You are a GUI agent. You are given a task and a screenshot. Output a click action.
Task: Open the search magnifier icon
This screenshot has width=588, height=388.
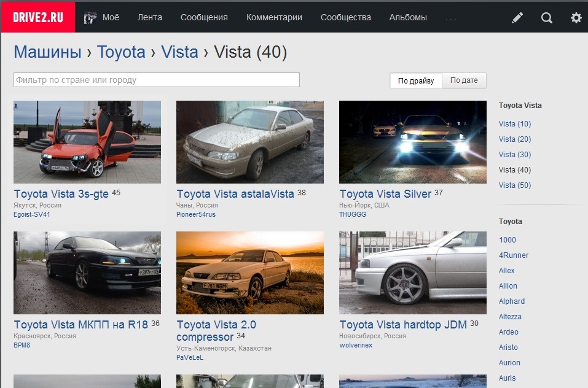(546, 18)
